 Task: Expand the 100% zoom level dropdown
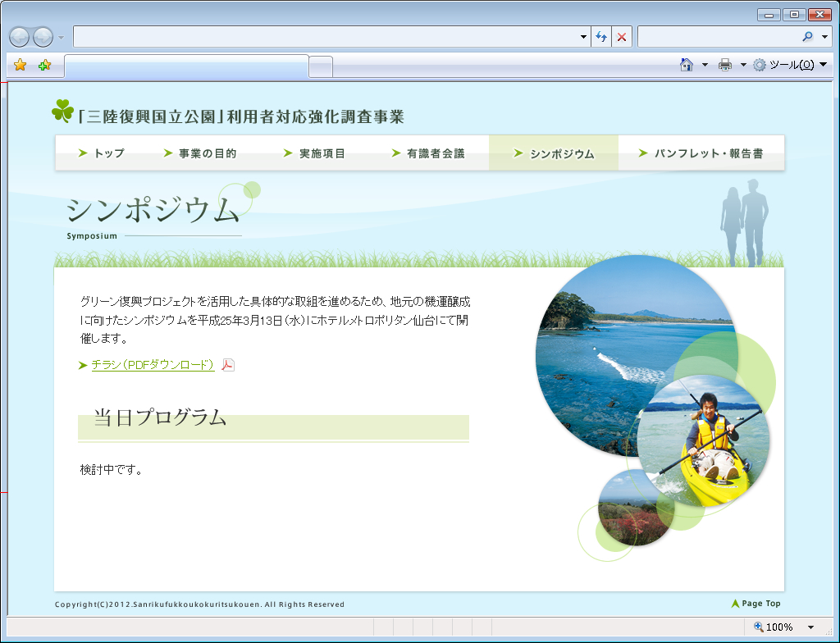(810, 627)
